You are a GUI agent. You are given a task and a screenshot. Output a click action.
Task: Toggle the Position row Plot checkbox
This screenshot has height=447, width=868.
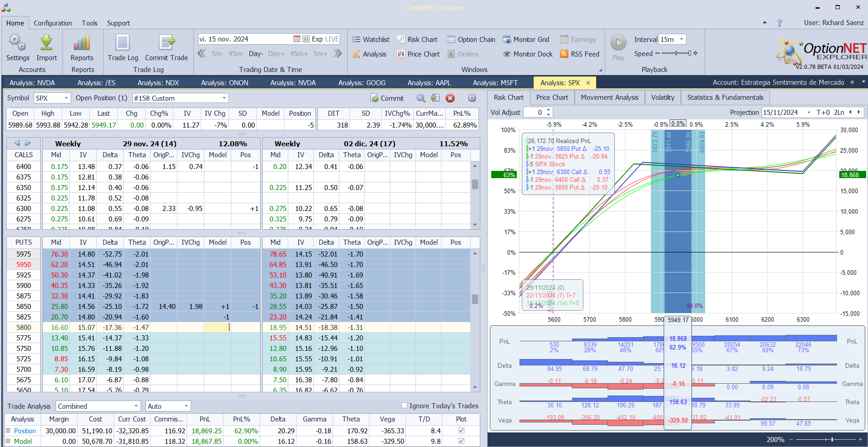[461, 431]
